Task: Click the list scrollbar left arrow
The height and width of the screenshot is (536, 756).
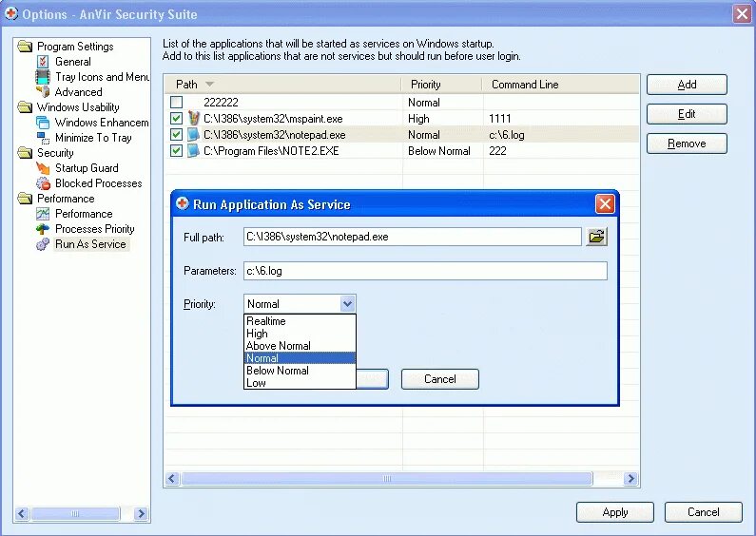Action: (x=172, y=479)
